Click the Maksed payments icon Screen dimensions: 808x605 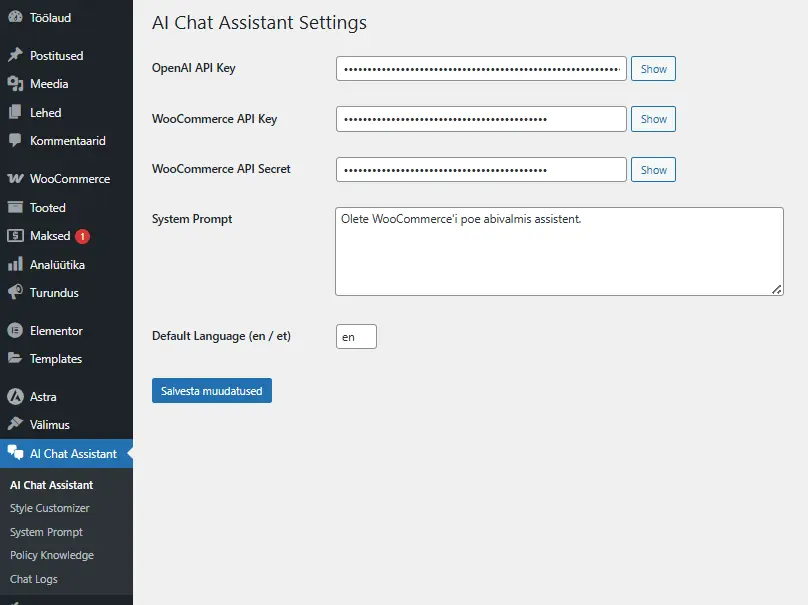coord(15,236)
